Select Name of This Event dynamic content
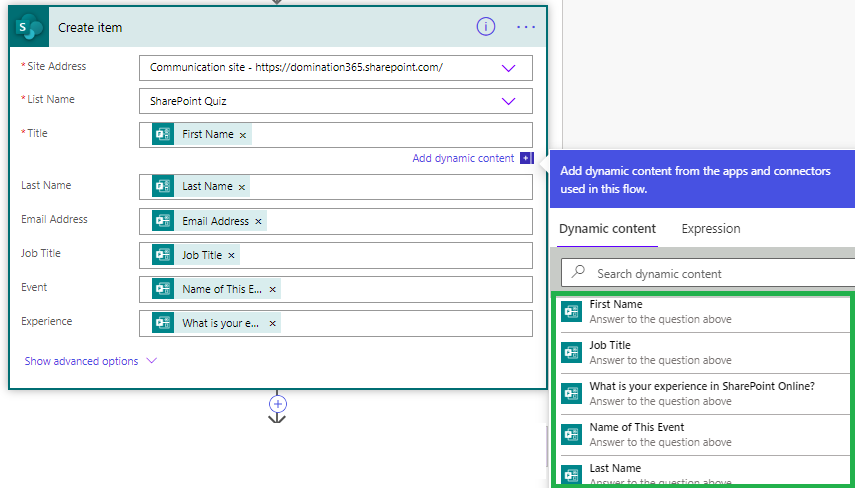Screen dimensions: 855x488 tap(706, 434)
